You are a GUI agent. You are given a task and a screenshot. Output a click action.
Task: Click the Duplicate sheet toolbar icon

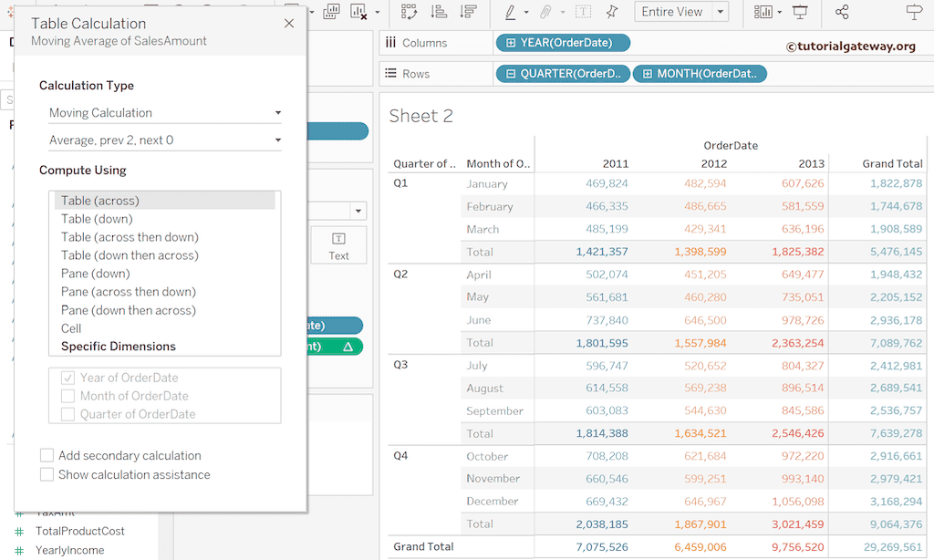click(x=331, y=11)
